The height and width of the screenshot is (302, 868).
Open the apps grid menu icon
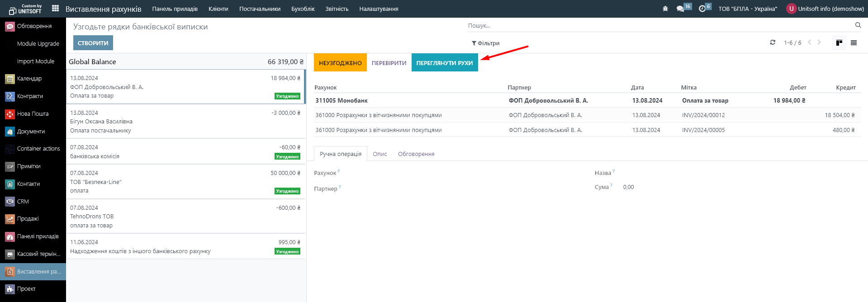[55, 8]
